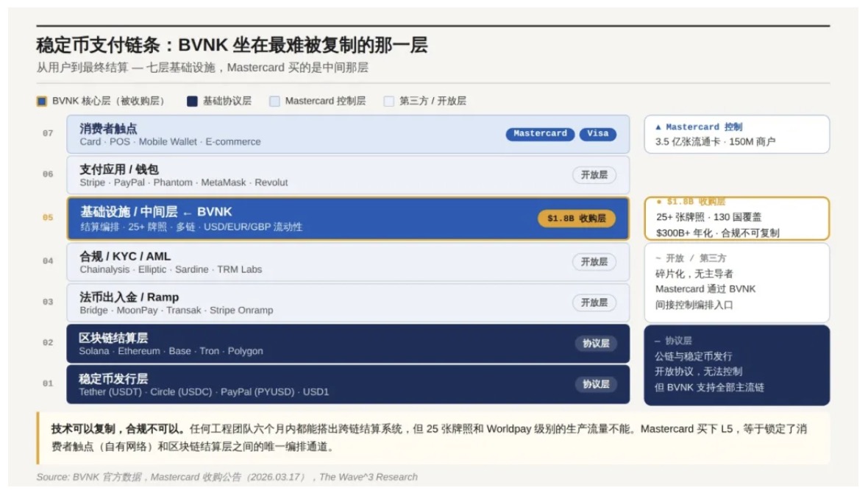Select the Visa badge next to Mastercard
Screen dimensions: 868x496
(596, 134)
